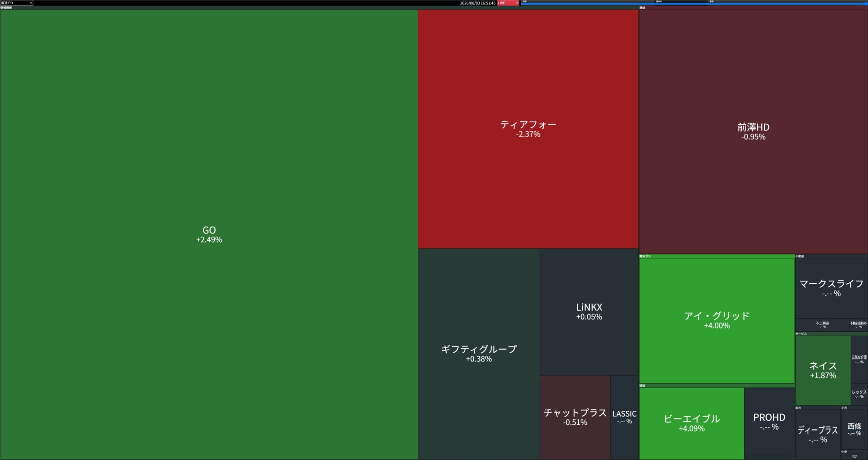Click the 不二興産 tile
Screen dimensions: 868x460
[x=822, y=325]
